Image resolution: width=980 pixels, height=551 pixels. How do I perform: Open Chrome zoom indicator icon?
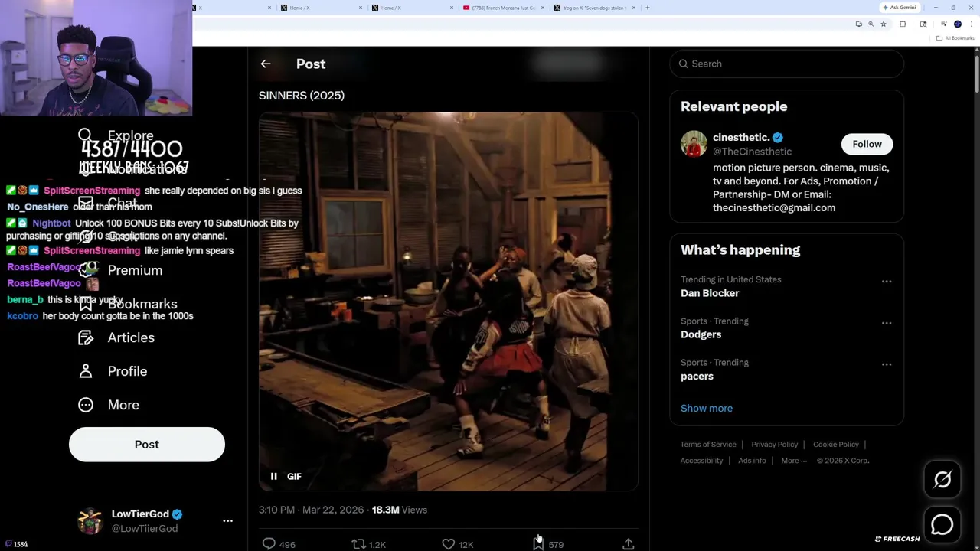click(871, 24)
